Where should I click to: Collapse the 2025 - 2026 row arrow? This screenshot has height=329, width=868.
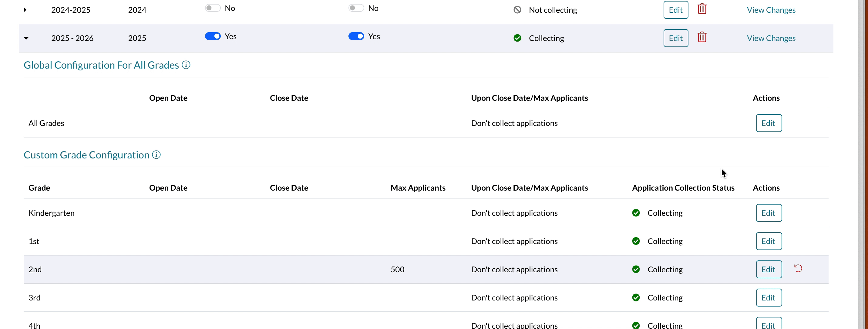click(x=26, y=38)
